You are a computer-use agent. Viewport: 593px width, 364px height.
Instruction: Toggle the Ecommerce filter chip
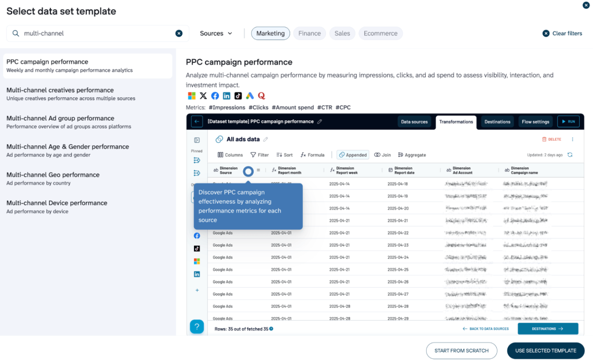click(x=380, y=34)
